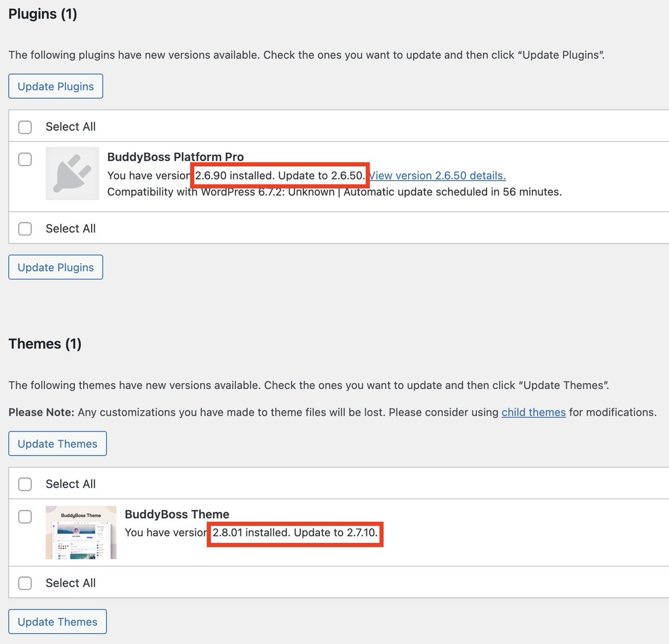Check the bottom Select All box in the Plugins table
Viewport: 669px width, 644px height.
pos(25,229)
